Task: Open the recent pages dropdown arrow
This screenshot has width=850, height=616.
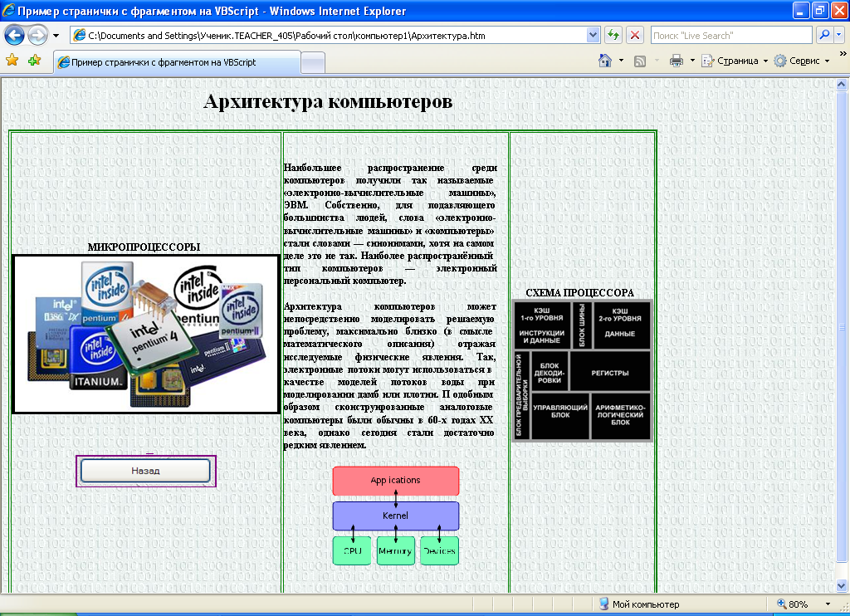Action: click(x=56, y=36)
